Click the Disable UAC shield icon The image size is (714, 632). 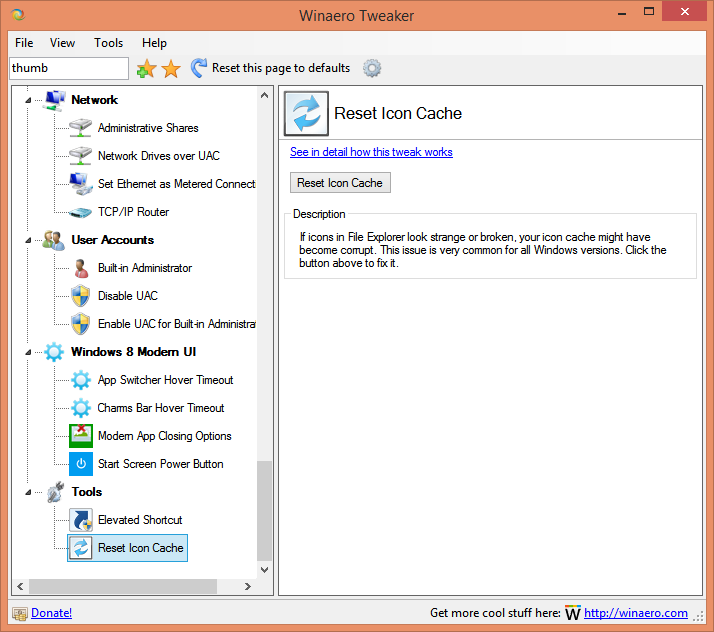[81, 296]
